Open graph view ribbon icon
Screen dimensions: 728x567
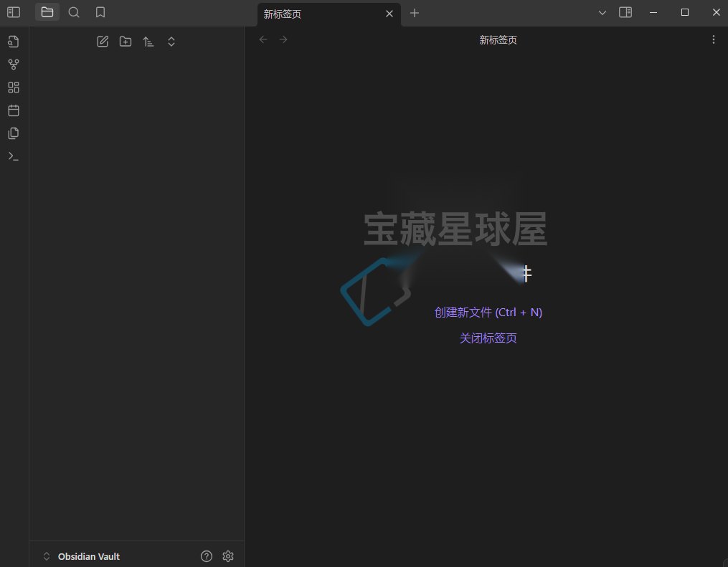pyautogui.click(x=14, y=65)
